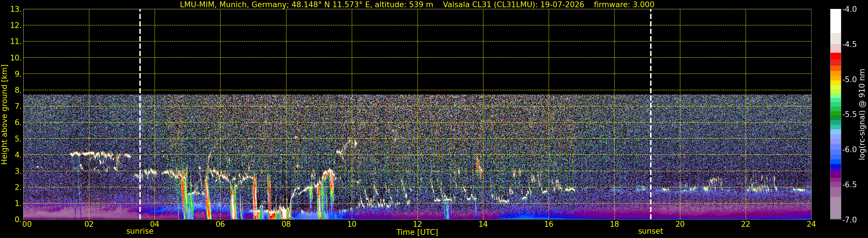Click the height axis tick label '2.'
The width and height of the screenshot is (868, 238).
[18, 187]
